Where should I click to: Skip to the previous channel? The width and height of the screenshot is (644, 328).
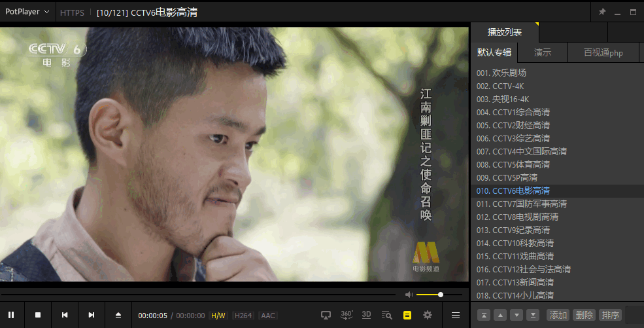pos(65,315)
